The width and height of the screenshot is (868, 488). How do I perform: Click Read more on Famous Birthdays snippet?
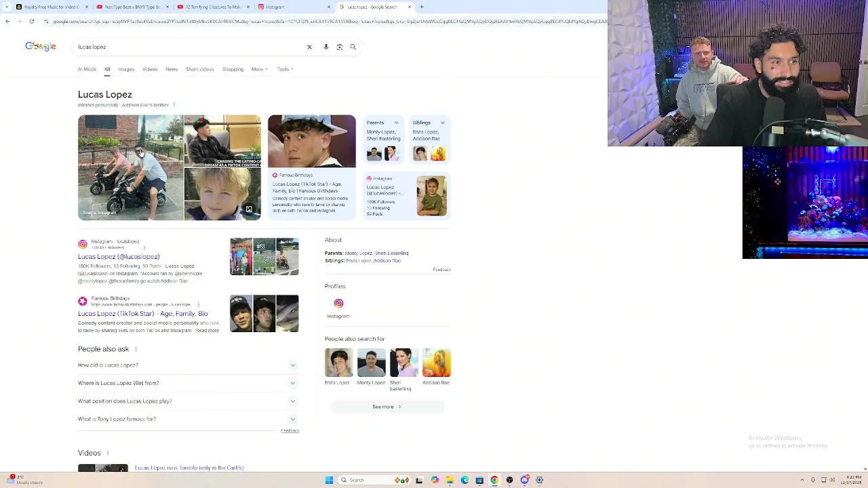208,331
